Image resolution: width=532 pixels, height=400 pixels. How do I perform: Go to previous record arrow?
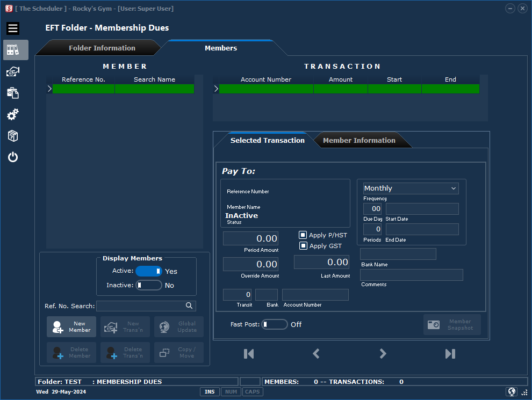pyautogui.click(x=316, y=354)
